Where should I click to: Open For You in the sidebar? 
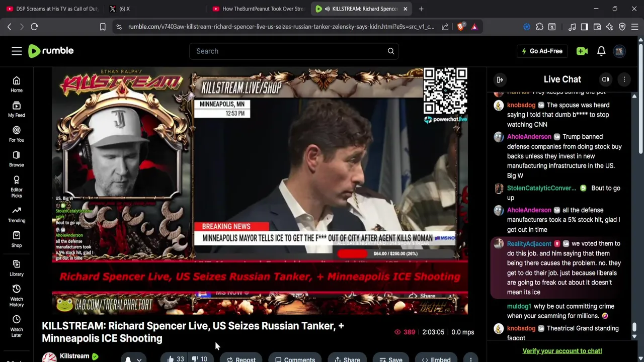coord(17,134)
